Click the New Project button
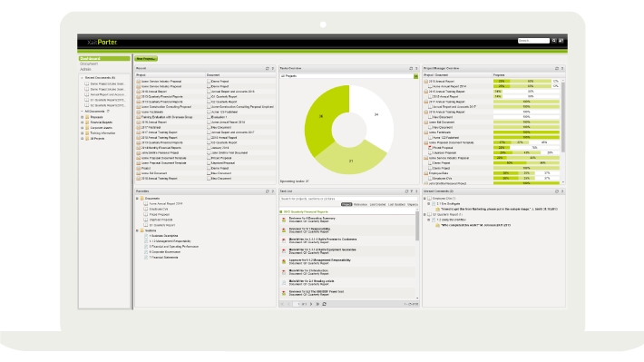Image resolution: width=644 pixels, height=362 pixels. point(146,59)
